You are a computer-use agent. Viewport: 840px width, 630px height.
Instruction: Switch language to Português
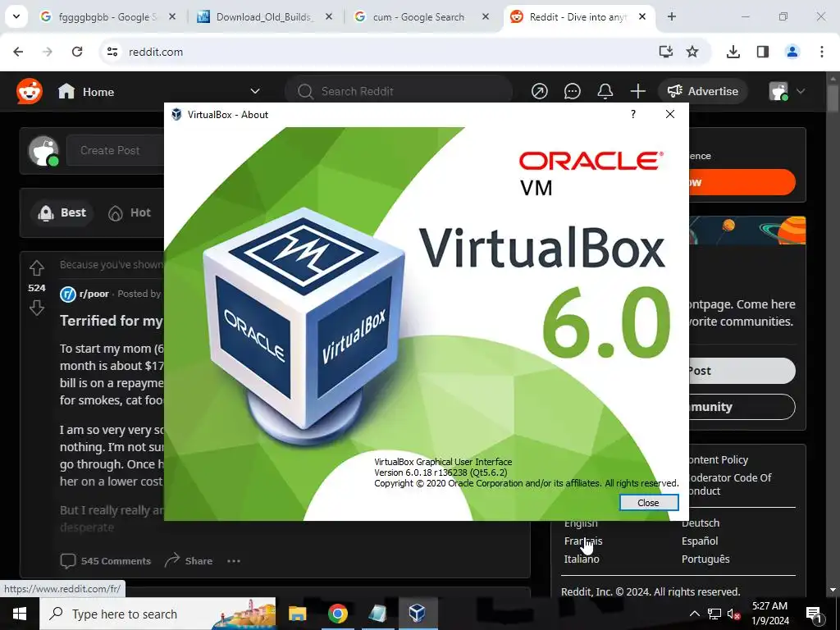coord(705,559)
